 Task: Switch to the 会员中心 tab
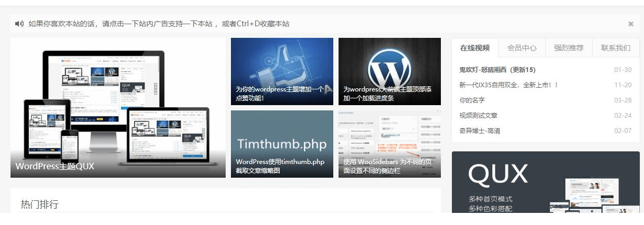(522, 48)
